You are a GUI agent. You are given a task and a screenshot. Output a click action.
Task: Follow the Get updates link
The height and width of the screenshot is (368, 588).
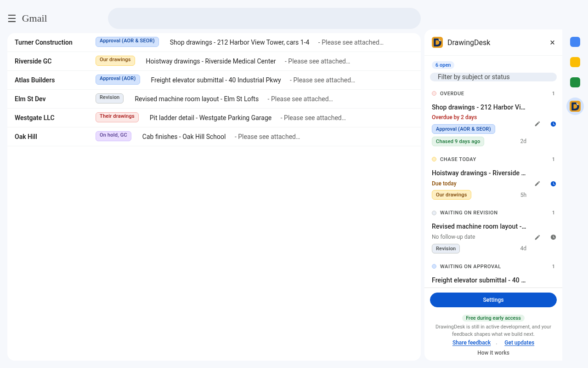coord(519,343)
